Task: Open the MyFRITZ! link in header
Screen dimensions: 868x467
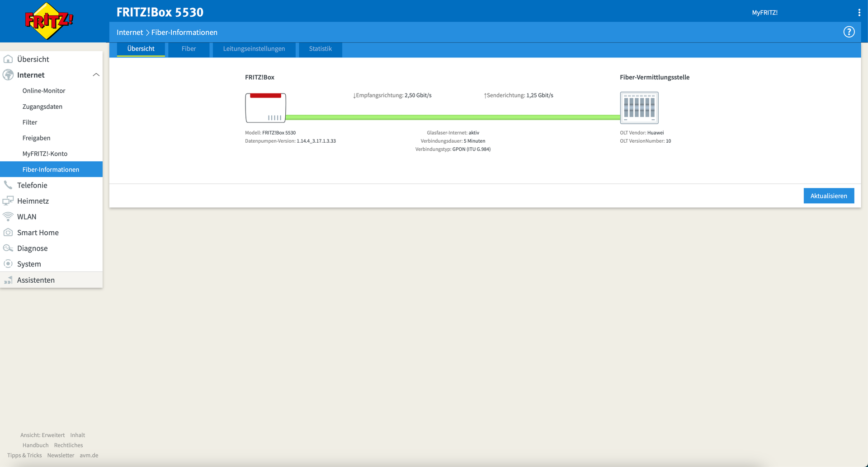Action: pos(765,13)
